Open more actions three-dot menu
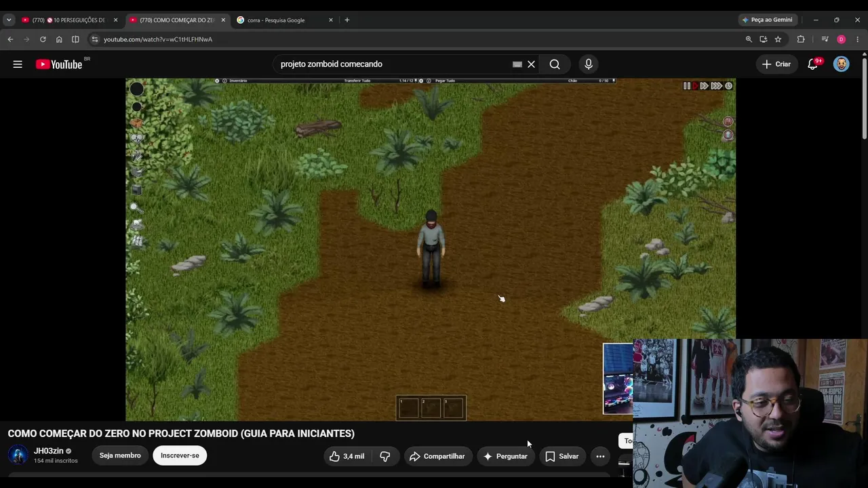The height and width of the screenshot is (488, 868). tap(600, 456)
